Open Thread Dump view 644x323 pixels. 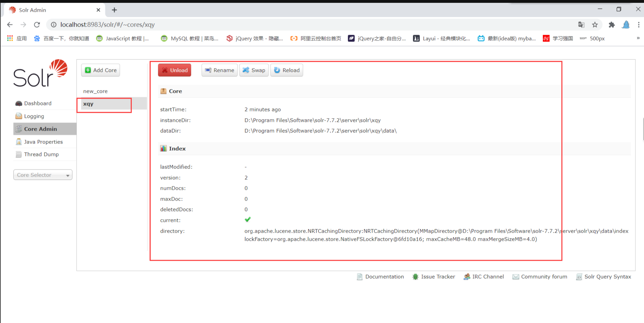coord(41,154)
